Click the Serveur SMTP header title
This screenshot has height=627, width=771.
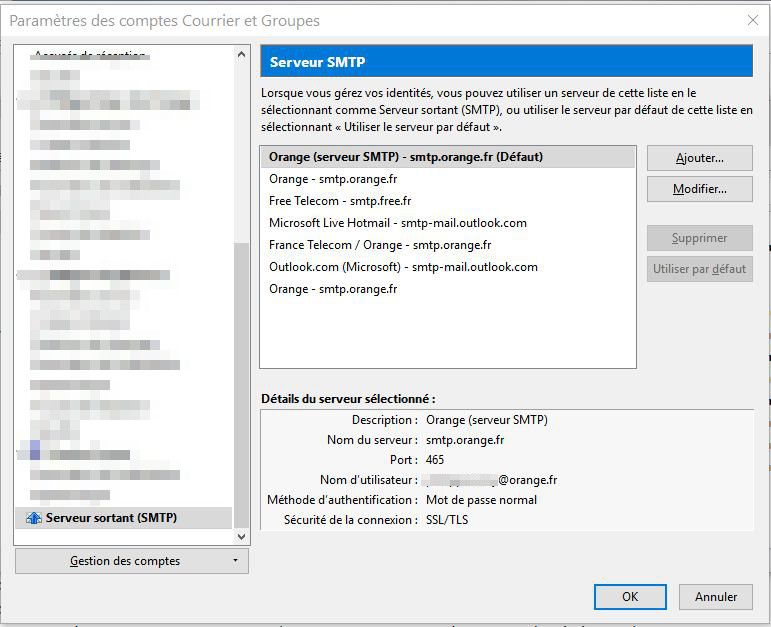pos(317,62)
